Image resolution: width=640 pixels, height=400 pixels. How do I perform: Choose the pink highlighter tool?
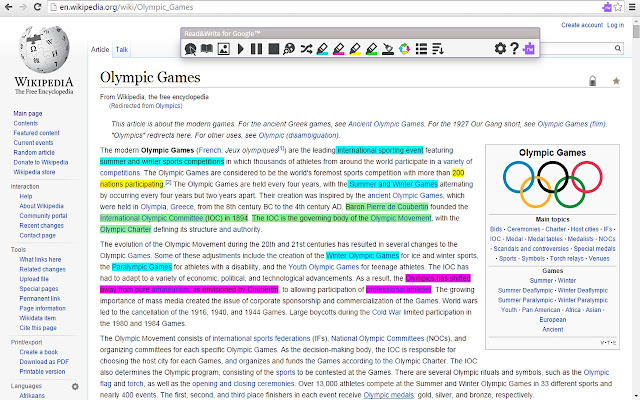tap(339, 49)
